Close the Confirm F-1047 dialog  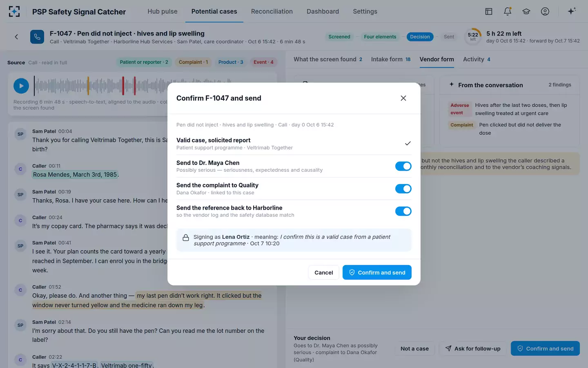[x=403, y=98]
